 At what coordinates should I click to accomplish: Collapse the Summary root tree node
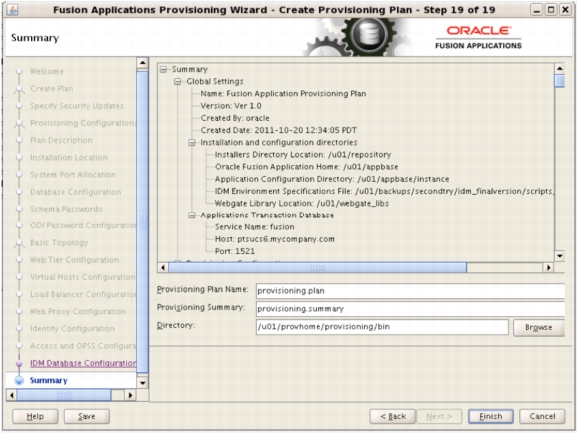coord(164,69)
